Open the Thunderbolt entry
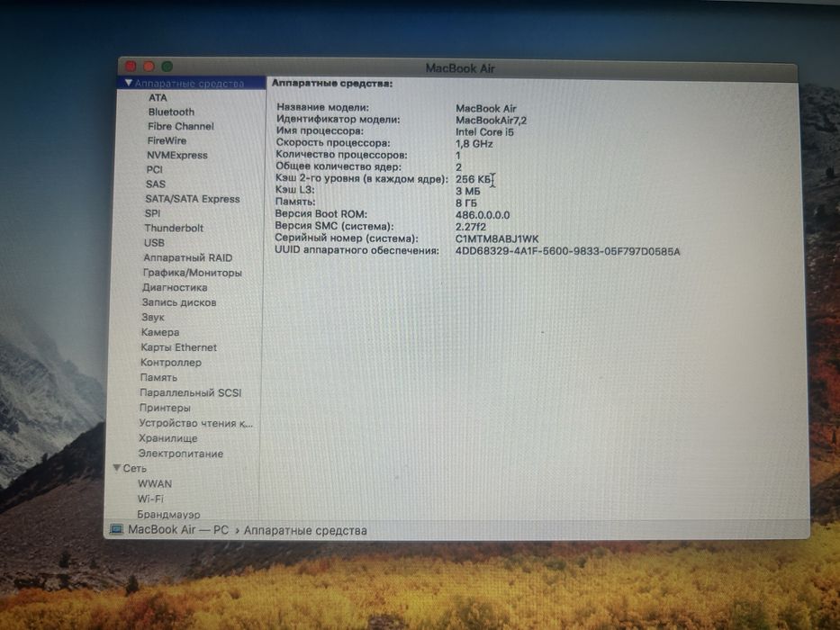840x630 pixels. 174,229
